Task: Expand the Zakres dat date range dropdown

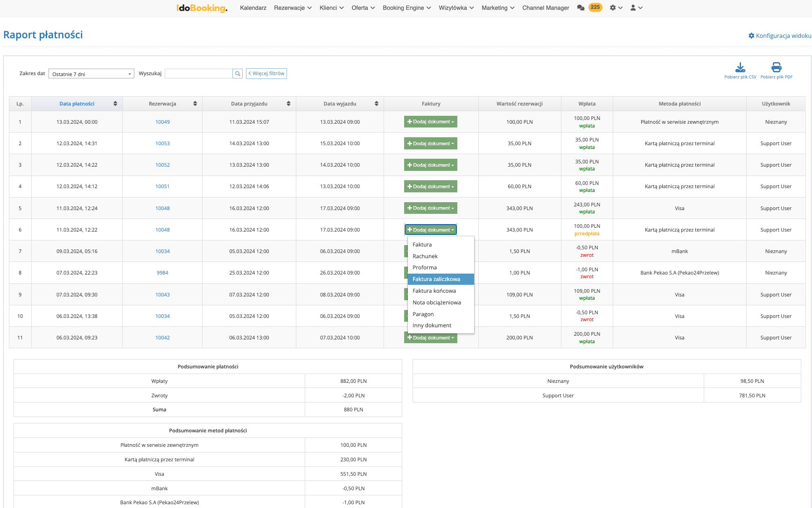Action: click(x=91, y=74)
